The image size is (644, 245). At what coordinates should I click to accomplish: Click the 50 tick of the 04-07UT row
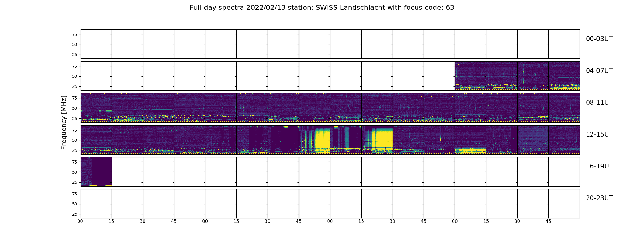(x=75, y=76)
